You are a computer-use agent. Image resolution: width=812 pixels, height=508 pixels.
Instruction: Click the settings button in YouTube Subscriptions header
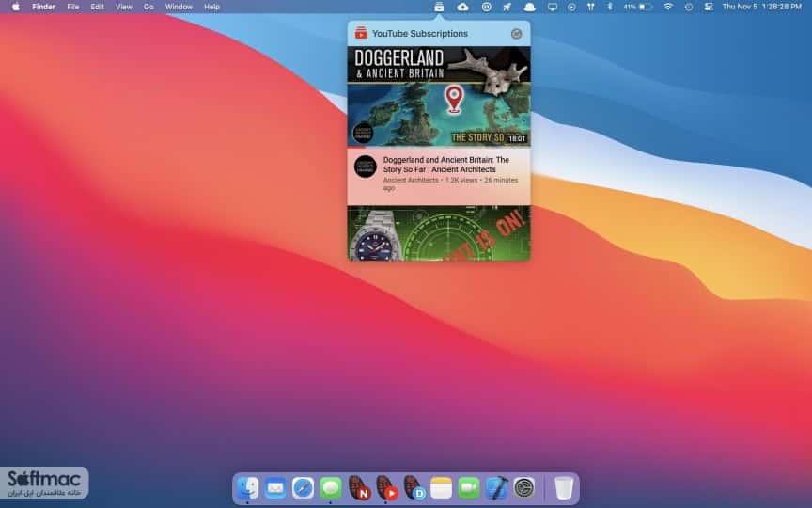(x=516, y=34)
